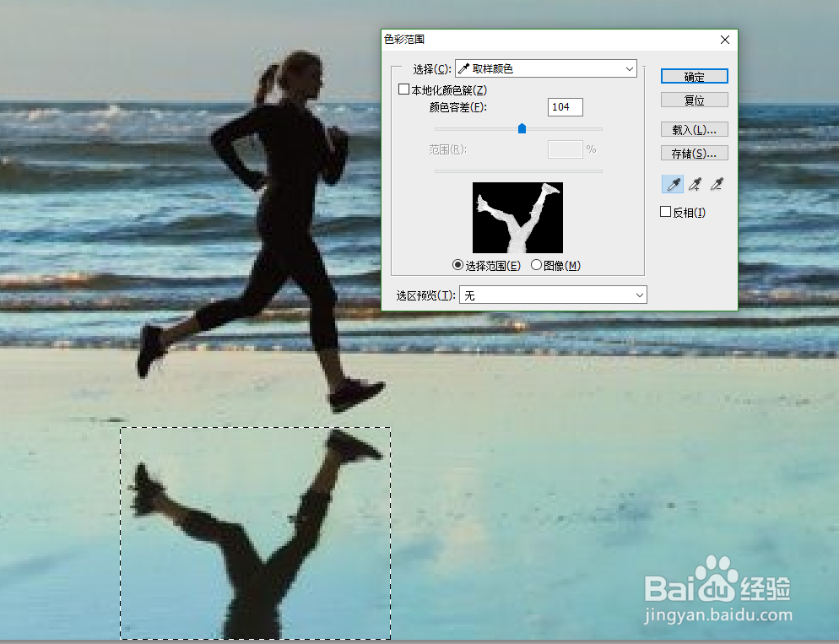Click the disabled 范围 slider track

pos(518,171)
